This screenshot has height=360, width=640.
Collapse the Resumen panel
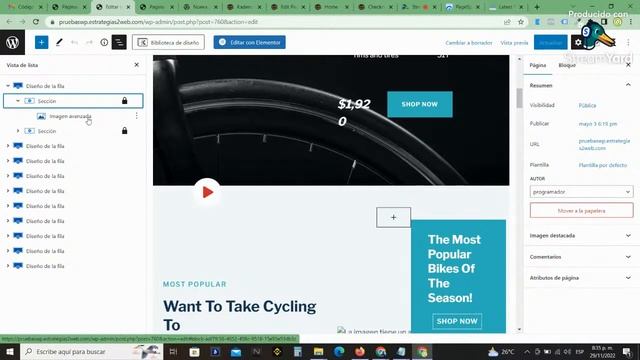[628, 85]
